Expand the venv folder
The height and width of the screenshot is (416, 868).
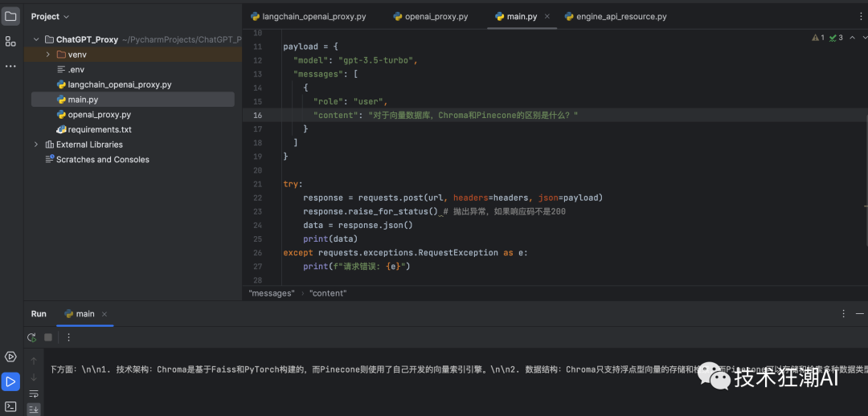[48, 55]
